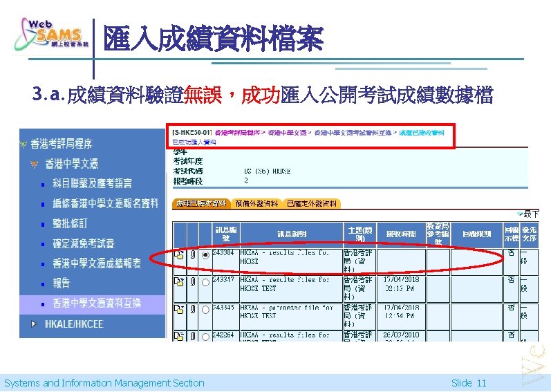The height and width of the screenshot is (392, 551).
Task: Click HKALE/HKCEE sidebar label
Action: [74, 324]
